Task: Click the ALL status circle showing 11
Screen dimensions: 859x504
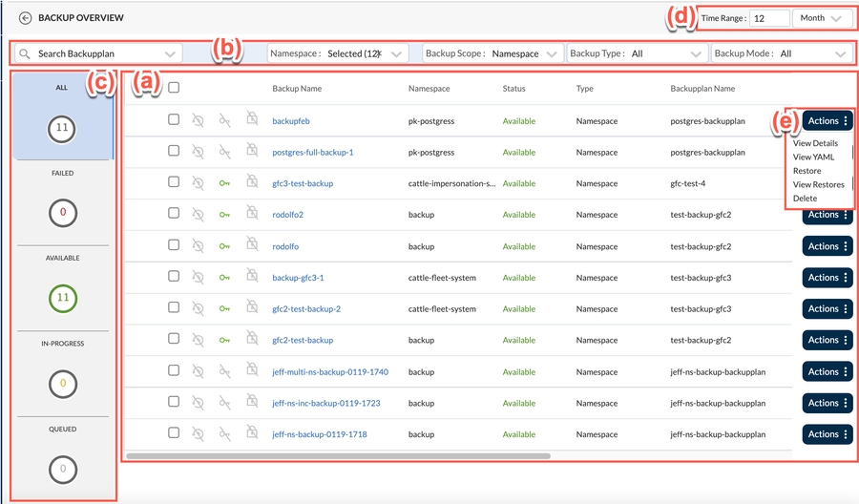Action: pos(63,129)
